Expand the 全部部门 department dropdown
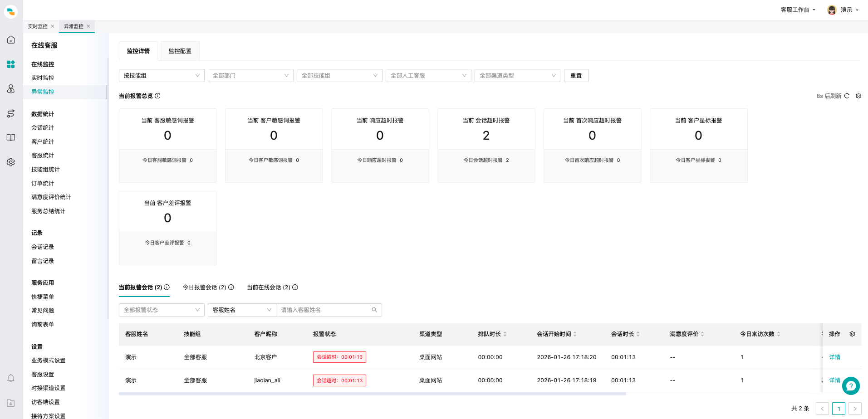 tap(250, 75)
